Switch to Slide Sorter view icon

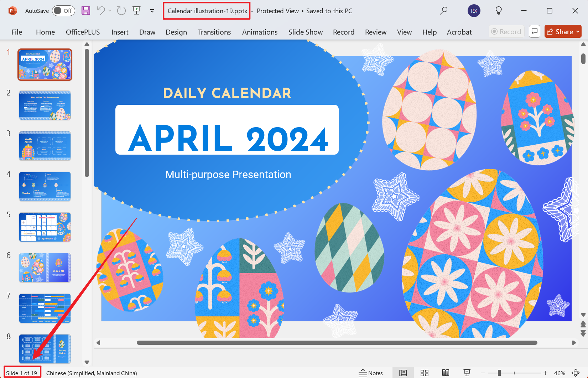424,373
